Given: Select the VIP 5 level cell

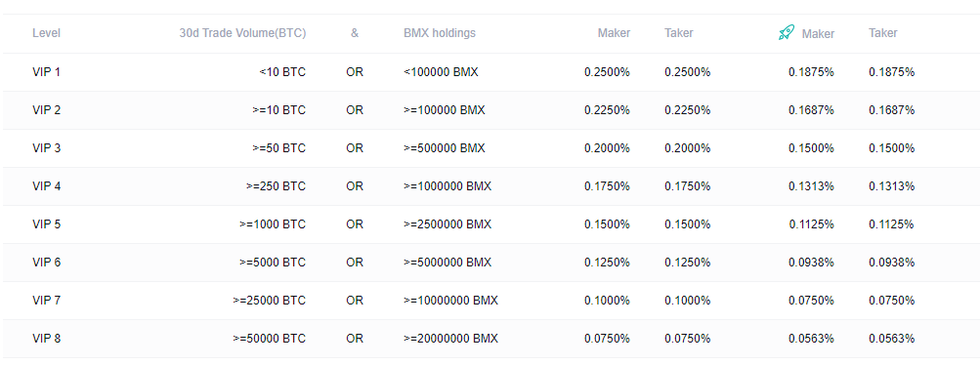Looking at the screenshot, I should coord(46,224).
